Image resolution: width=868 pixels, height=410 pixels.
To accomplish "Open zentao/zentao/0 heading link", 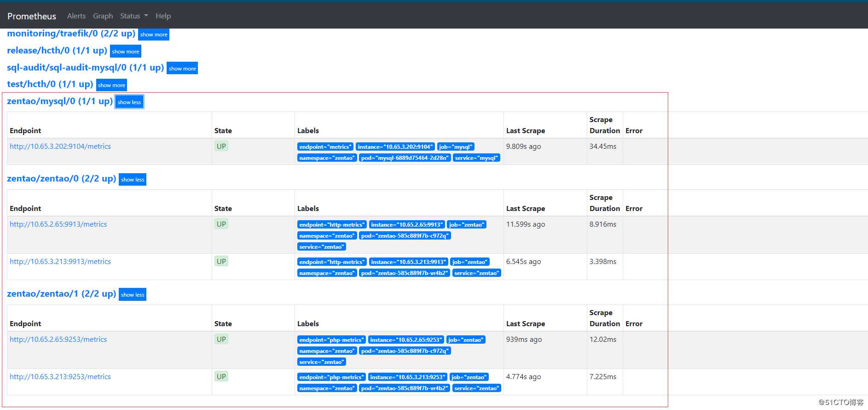I will point(61,179).
